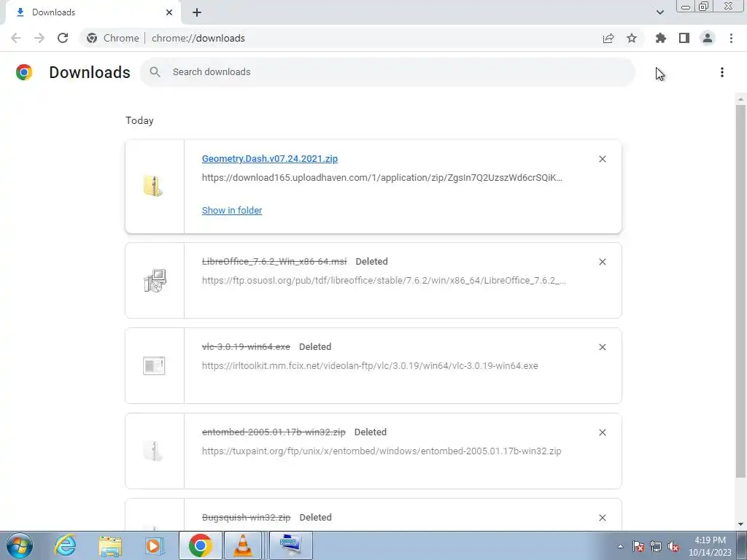This screenshot has height=560, width=747.
Task: Open Windows Media Player from taskbar
Action: (x=153, y=545)
